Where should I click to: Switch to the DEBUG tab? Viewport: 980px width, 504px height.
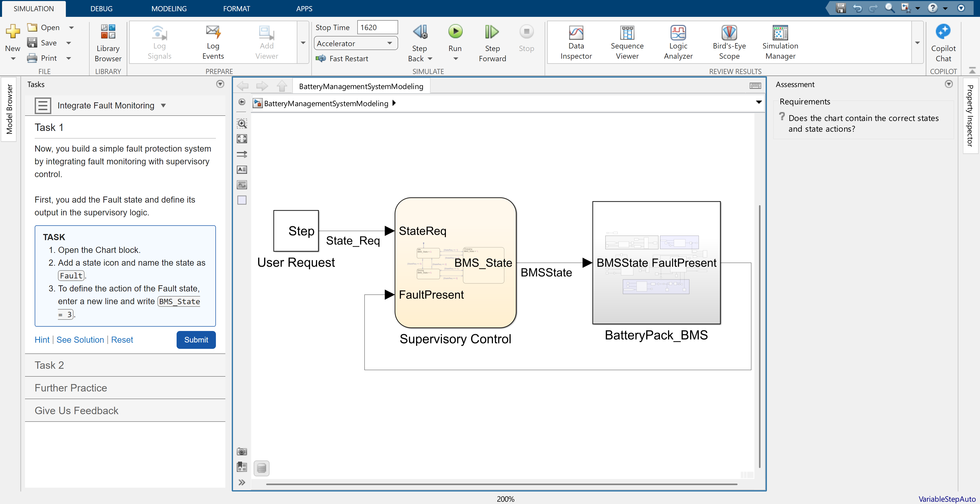pyautogui.click(x=101, y=8)
